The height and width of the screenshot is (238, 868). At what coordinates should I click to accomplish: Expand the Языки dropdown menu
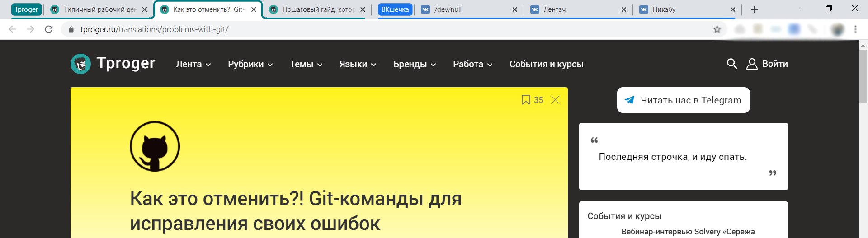[358, 64]
